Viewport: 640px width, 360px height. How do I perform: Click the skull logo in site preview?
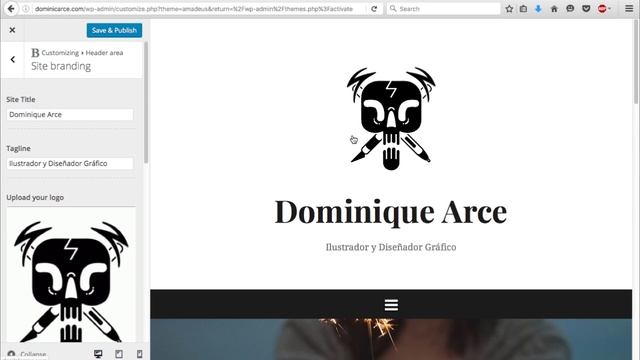coord(391,119)
